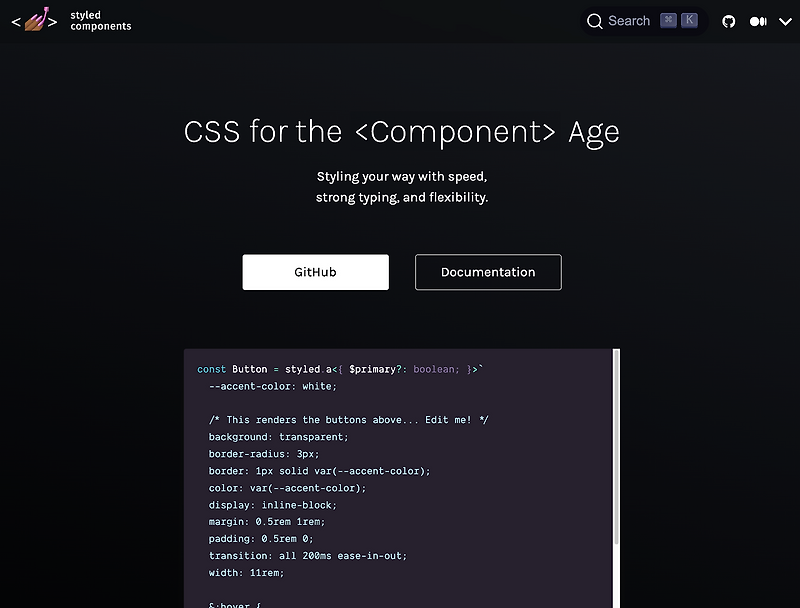Viewport: 800px width, 608px height.
Task: Open GitHub via the header icon
Action: [x=728, y=20]
